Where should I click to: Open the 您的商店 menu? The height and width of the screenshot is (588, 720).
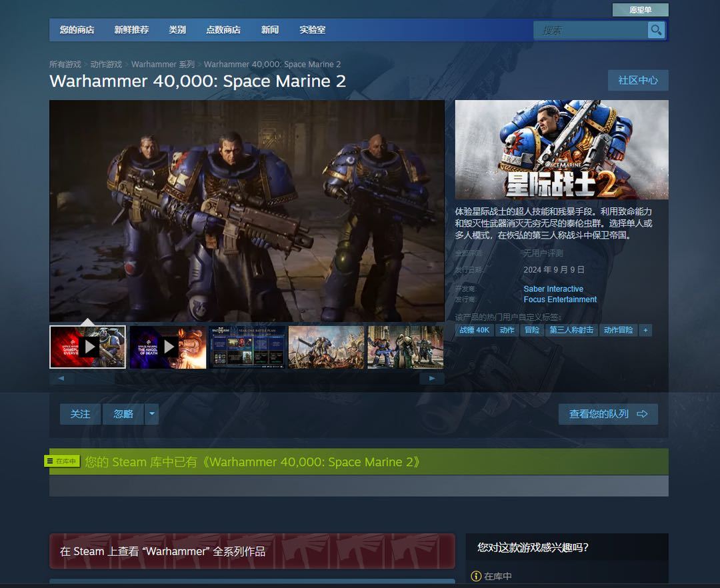[x=77, y=30]
